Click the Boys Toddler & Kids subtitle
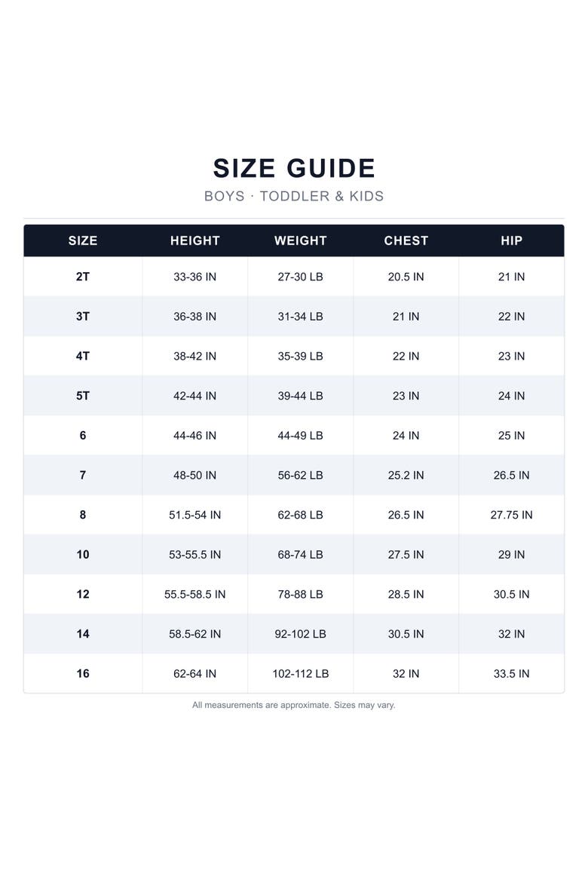Viewport: 588px width, 882px height. (x=294, y=196)
